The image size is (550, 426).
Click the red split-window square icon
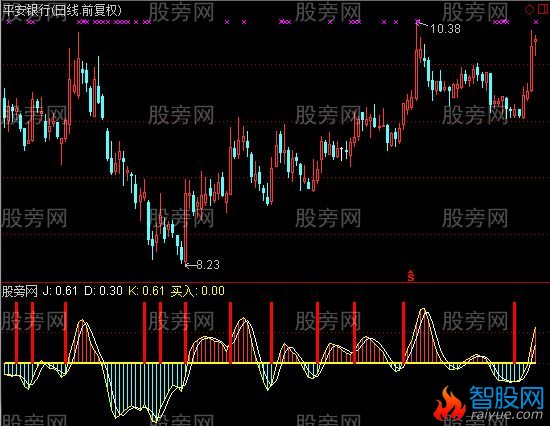coord(543,9)
